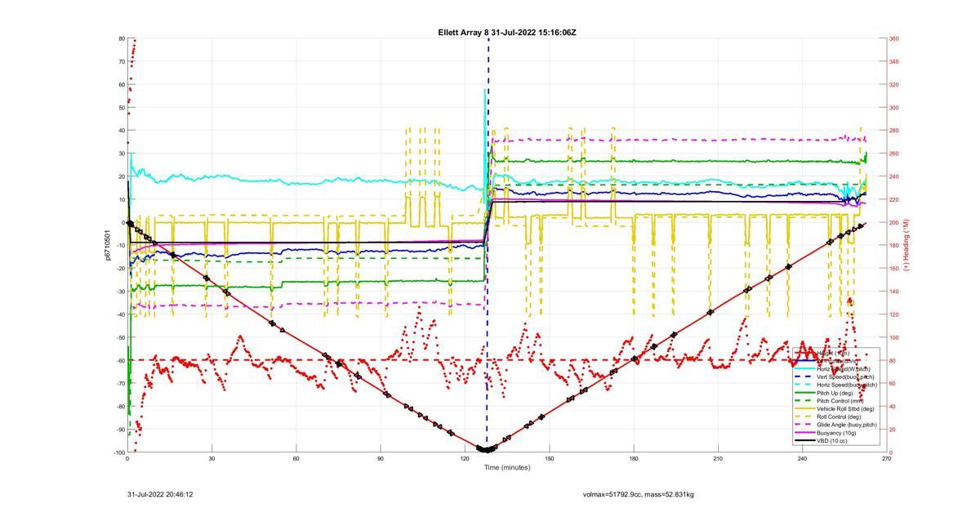Select the 'Pitch Control (mm)' legend entry
The height and width of the screenshot is (508, 980).
pos(829,401)
